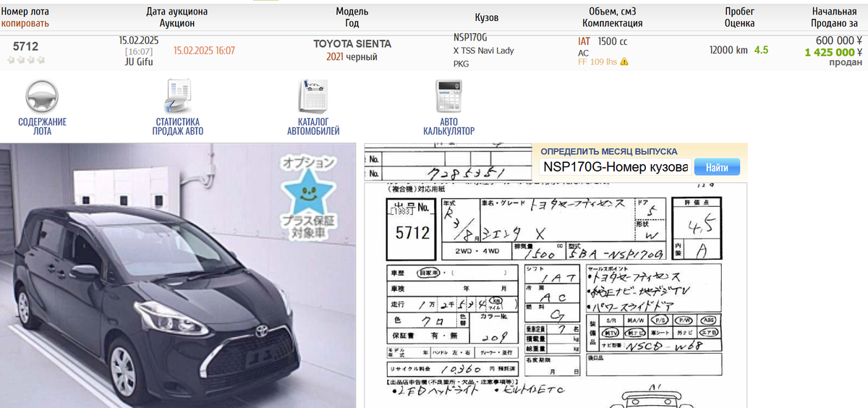Click the JU Gifu auction name
This screenshot has height=408, width=868.
[138, 61]
